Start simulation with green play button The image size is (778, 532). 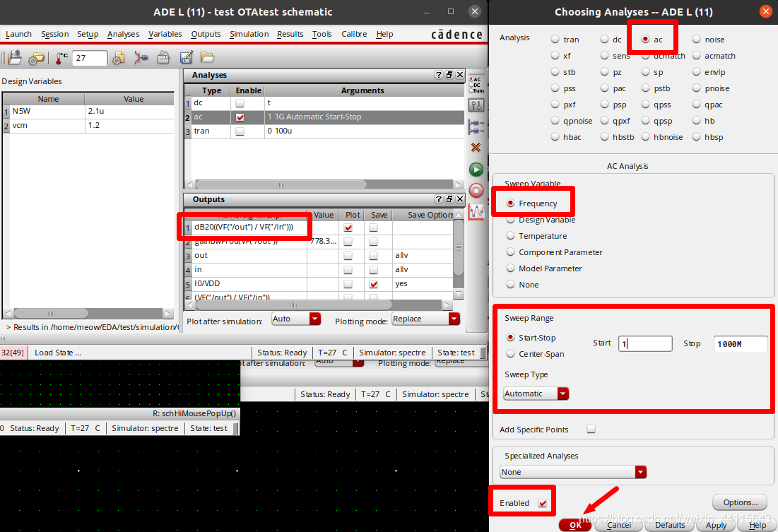click(476, 170)
